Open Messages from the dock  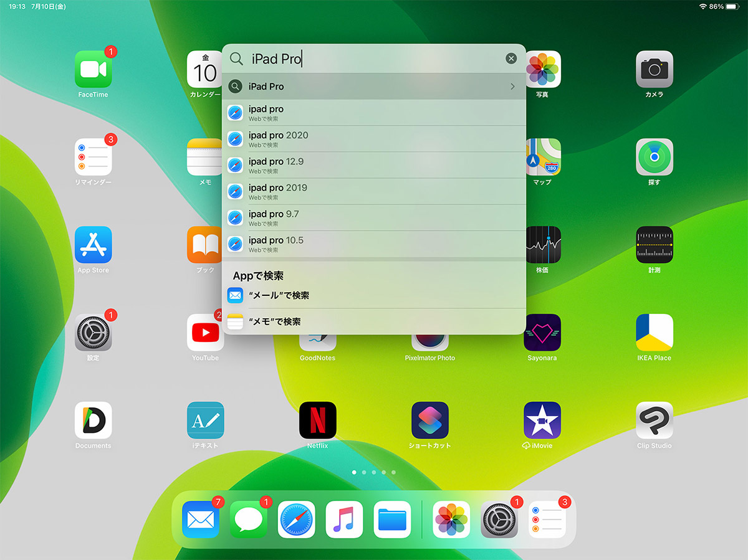tap(249, 520)
